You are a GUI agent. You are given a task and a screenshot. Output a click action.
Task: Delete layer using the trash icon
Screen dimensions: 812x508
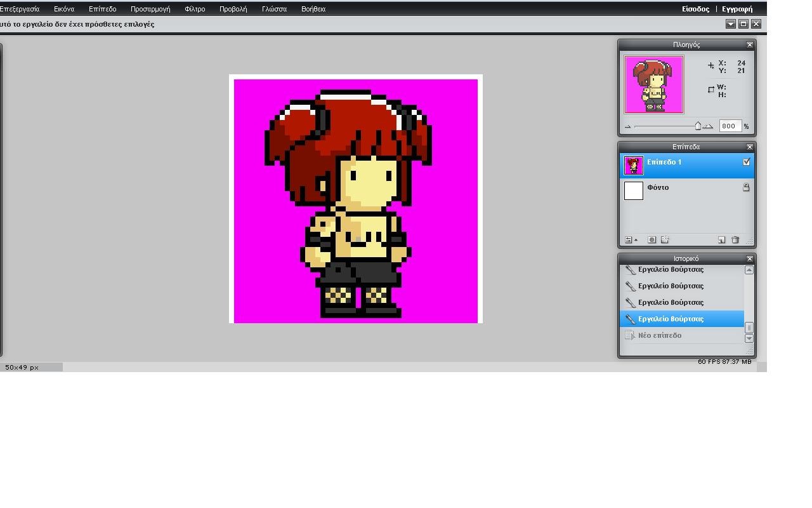click(735, 240)
